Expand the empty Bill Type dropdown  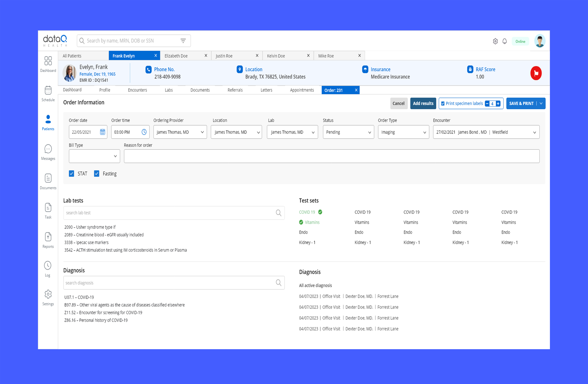(x=94, y=156)
